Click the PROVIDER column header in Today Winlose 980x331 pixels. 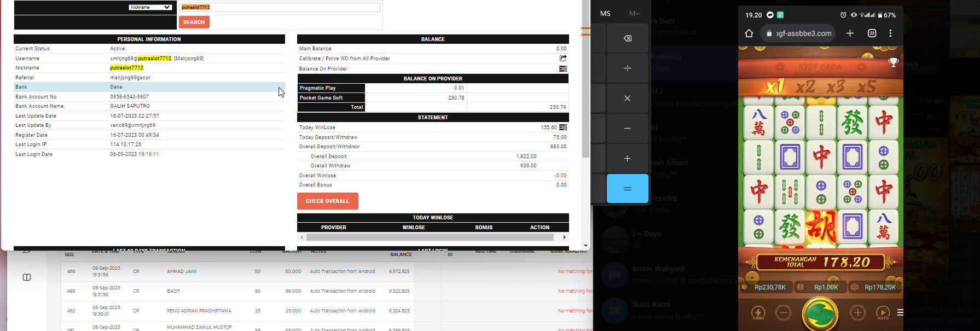point(334,228)
